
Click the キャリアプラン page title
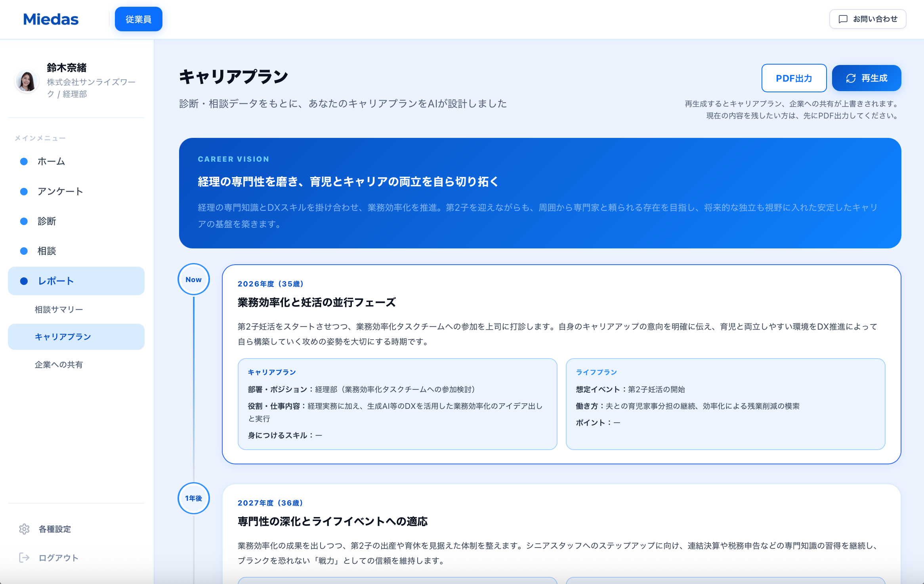[x=234, y=76]
